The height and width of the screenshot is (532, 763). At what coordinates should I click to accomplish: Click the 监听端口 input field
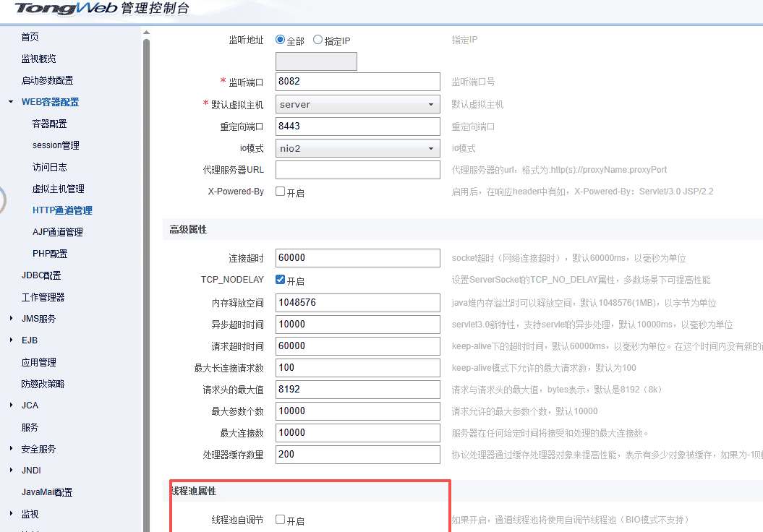357,82
